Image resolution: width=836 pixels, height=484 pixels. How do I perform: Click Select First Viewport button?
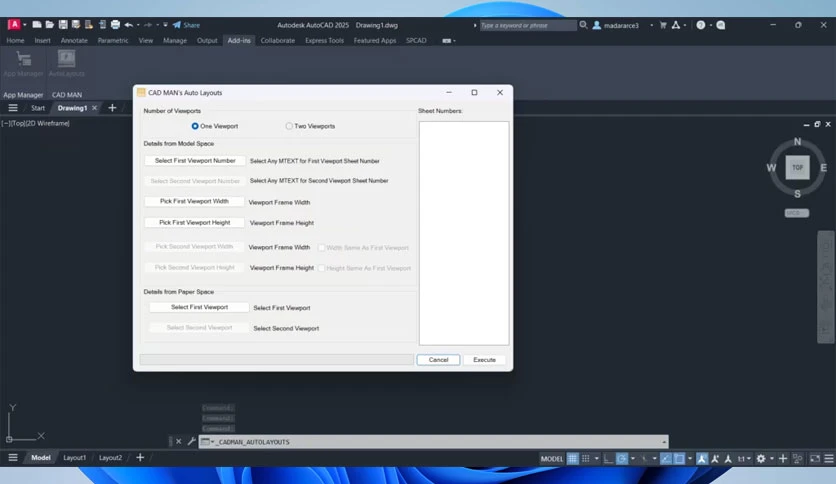(199, 307)
